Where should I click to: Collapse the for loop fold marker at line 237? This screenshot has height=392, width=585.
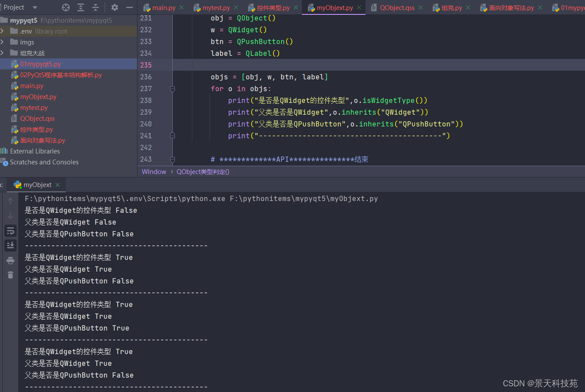[172, 89]
